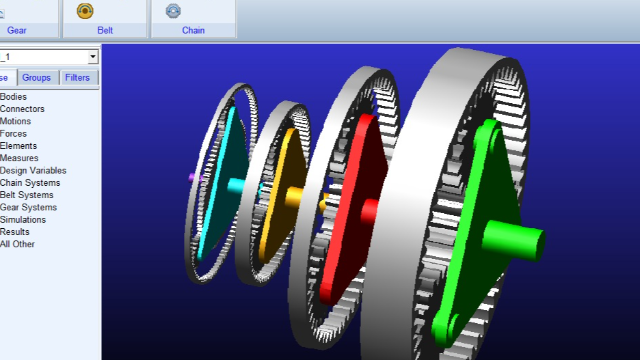Click the Chain toolbar icon
This screenshot has height=360, width=640.
tap(173, 11)
